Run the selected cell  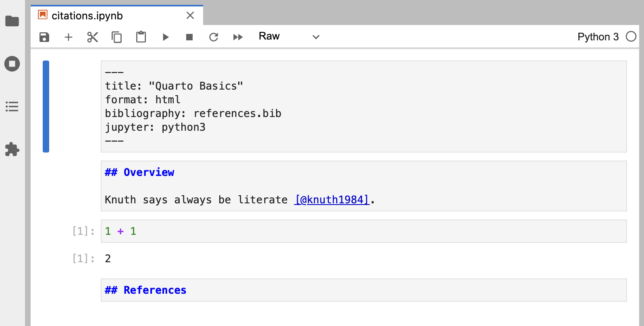[x=165, y=37]
